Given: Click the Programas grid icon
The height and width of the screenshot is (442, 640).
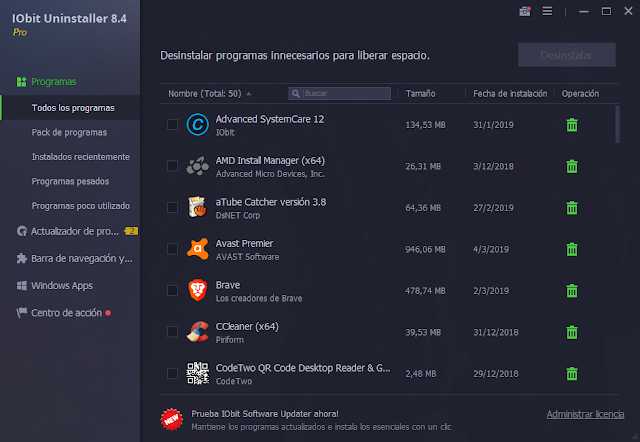Looking at the screenshot, I should pyautogui.click(x=21, y=82).
